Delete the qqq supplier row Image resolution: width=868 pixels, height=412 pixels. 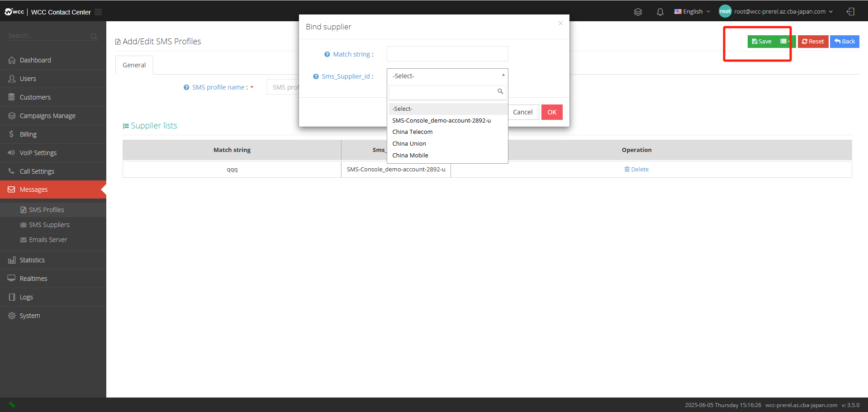click(x=636, y=170)
